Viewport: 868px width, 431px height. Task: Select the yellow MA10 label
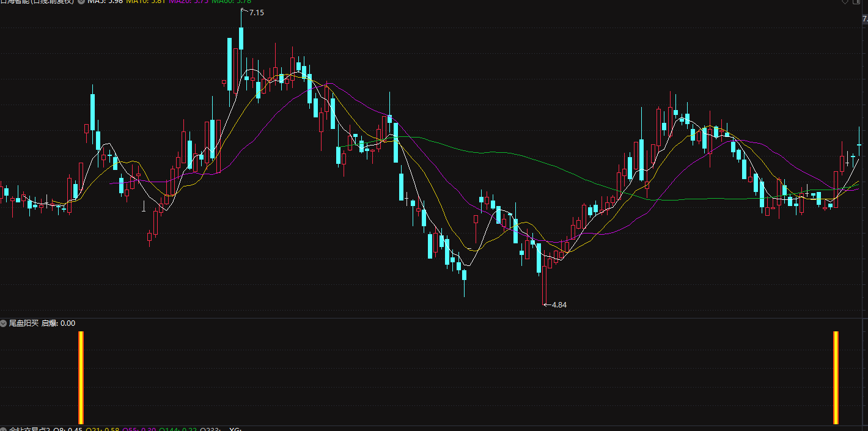tap(145, 2)
